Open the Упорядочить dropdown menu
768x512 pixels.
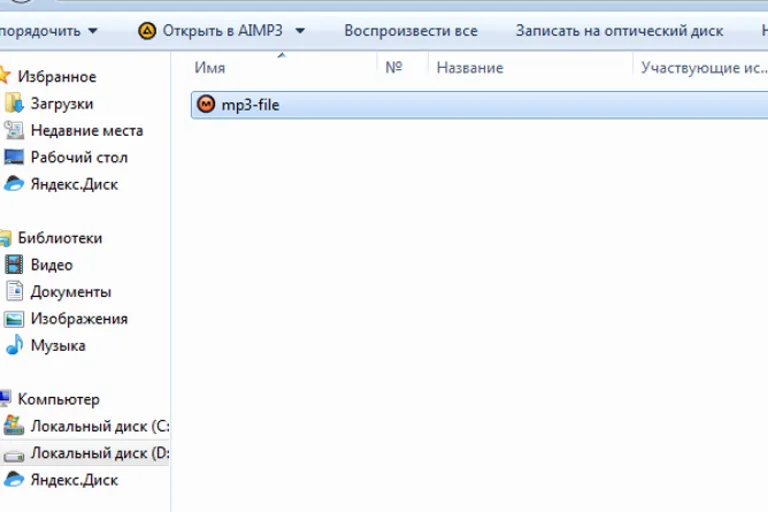[x=48, y=31]
